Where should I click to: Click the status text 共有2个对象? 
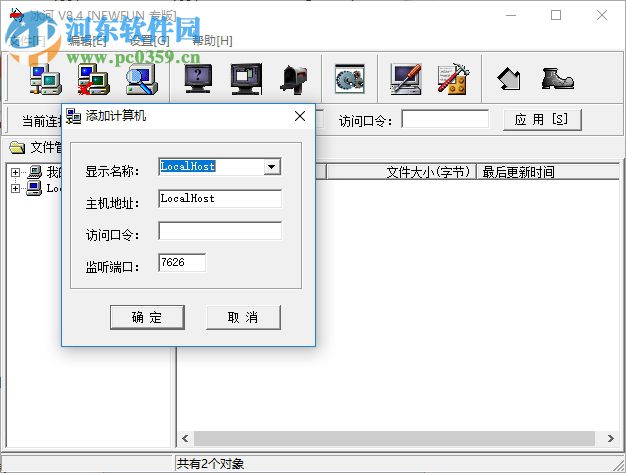[210, 463]
